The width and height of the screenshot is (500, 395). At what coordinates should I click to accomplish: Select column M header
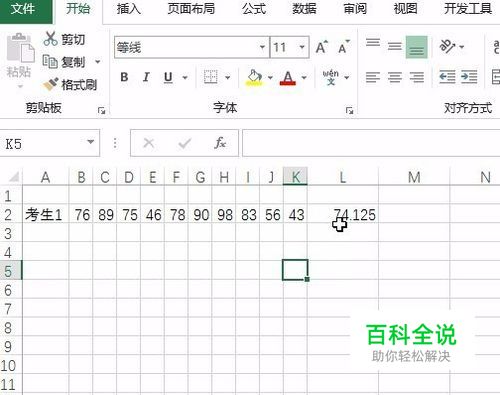pyautogui.click(x=414, y=177)
